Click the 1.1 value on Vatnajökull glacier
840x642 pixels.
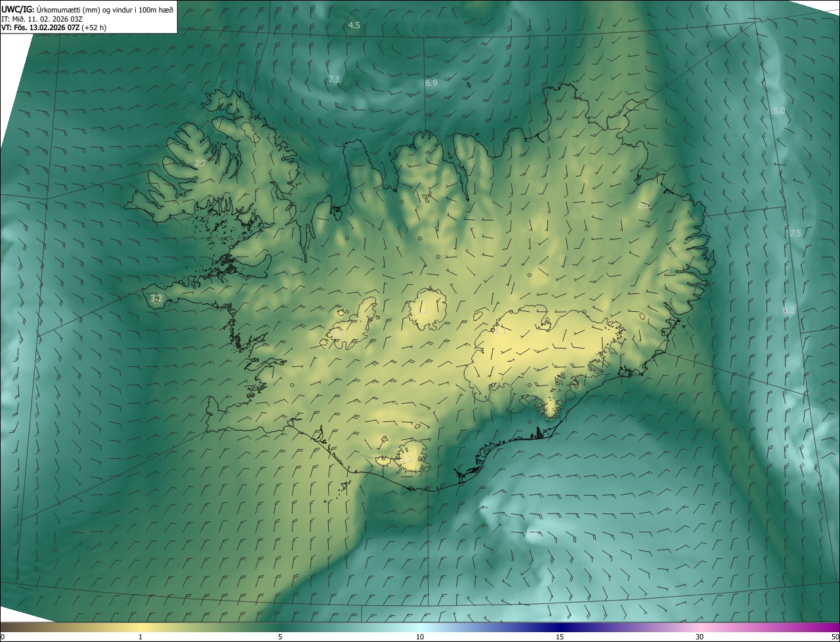[x=500, y=331]
